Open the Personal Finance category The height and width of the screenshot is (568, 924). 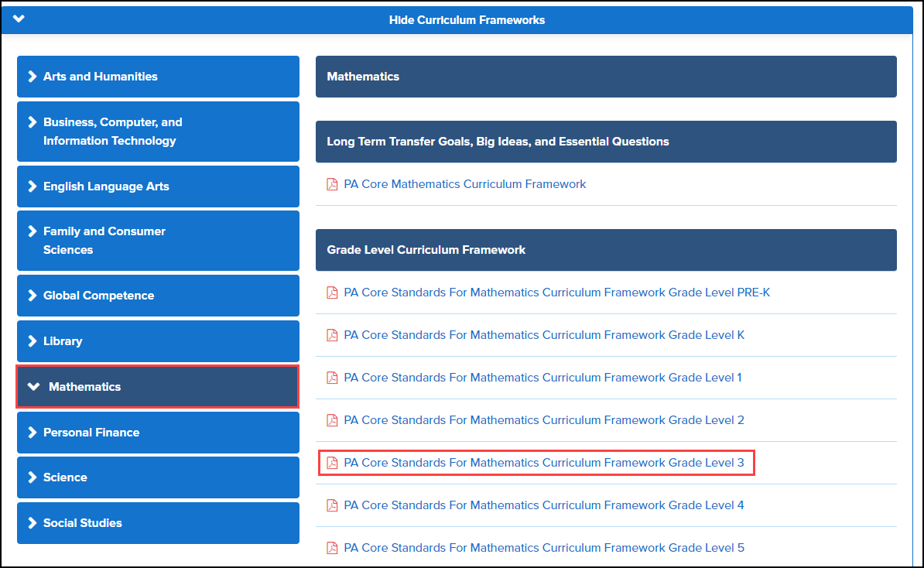click(x=158, y=433)
